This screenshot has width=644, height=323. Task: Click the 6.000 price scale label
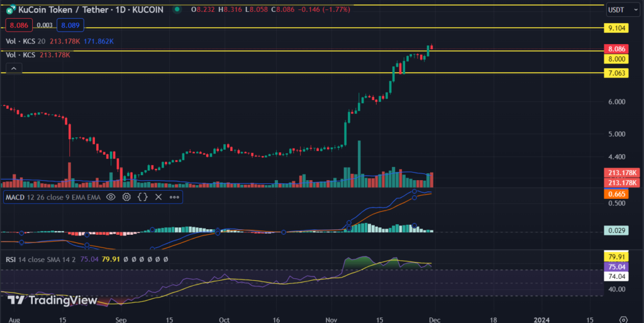[x=616, y=102]
